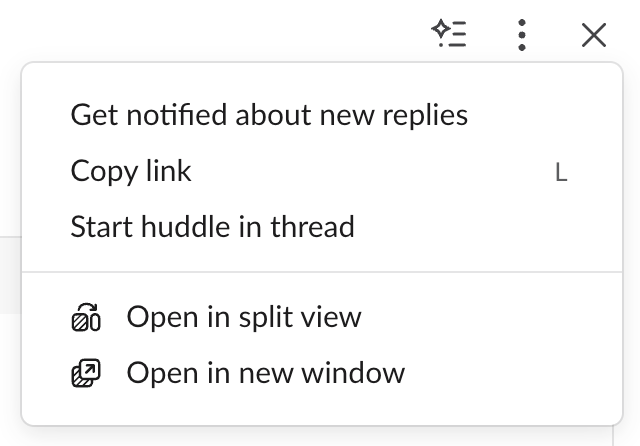
Task: Open the three-dot more actions menu
Action: tap(521, 35)
